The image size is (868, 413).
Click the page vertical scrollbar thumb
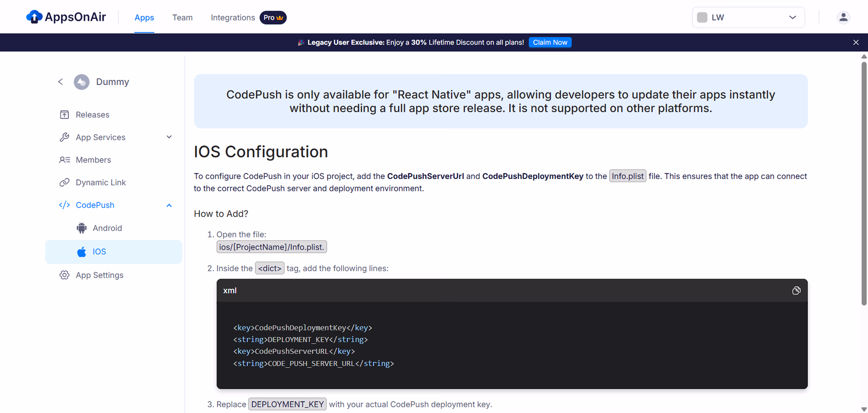864,183
